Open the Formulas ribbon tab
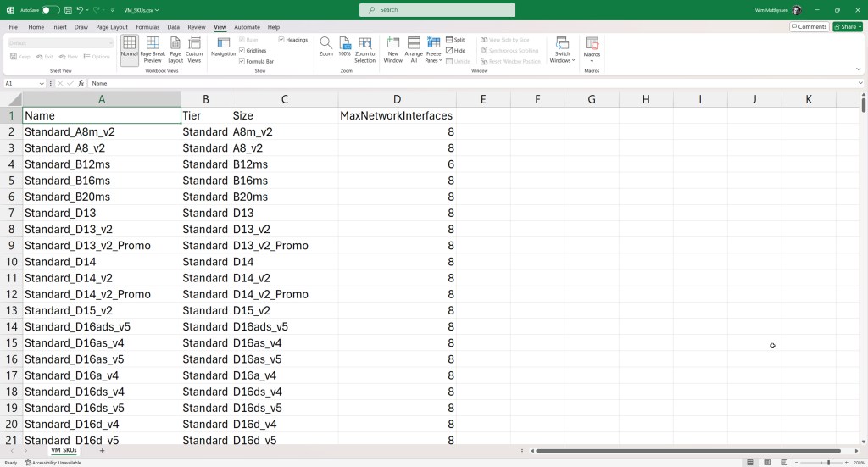This screenshot has height=467, width=868. pyautogui.click(x=147, y=27)
